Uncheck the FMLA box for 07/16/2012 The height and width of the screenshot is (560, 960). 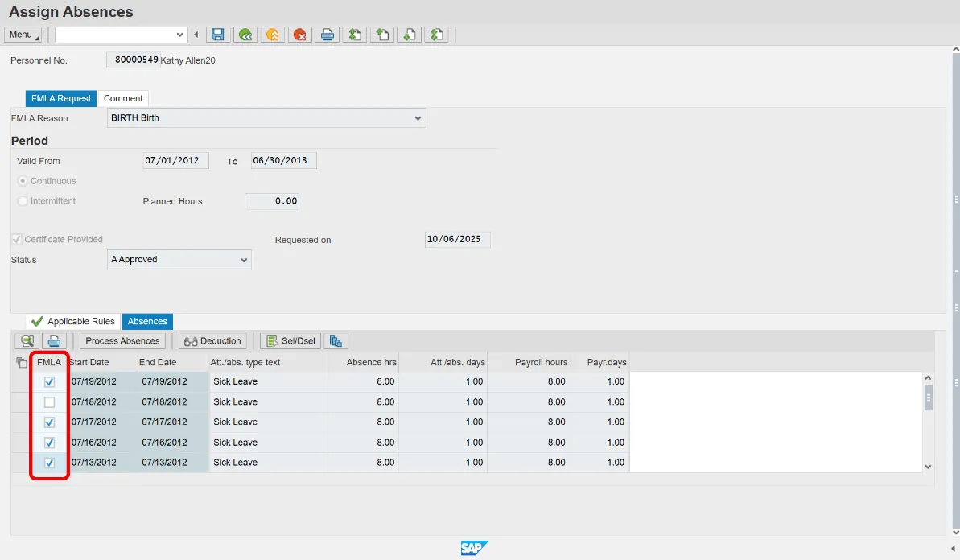click(x=49, y=443)
